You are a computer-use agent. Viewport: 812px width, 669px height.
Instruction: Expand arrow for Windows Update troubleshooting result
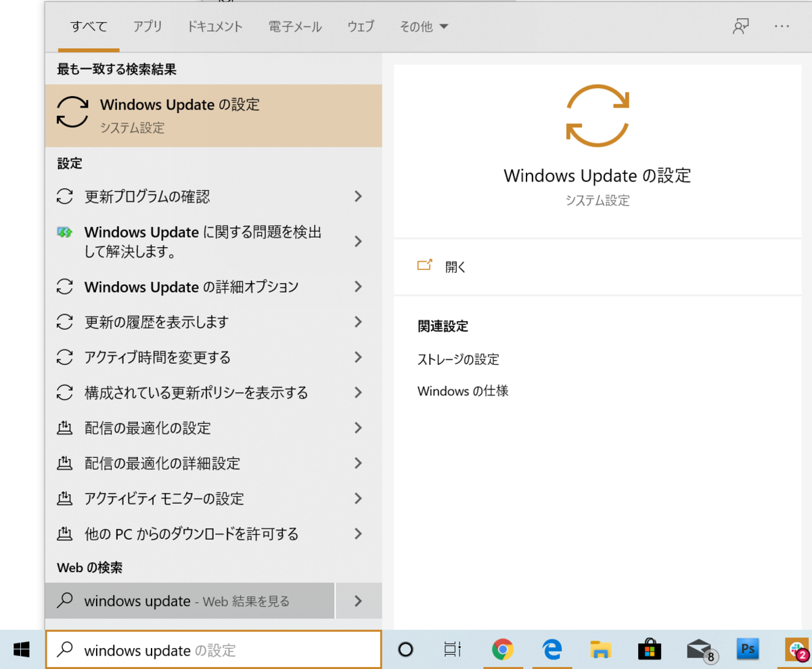tap(359, 241)
